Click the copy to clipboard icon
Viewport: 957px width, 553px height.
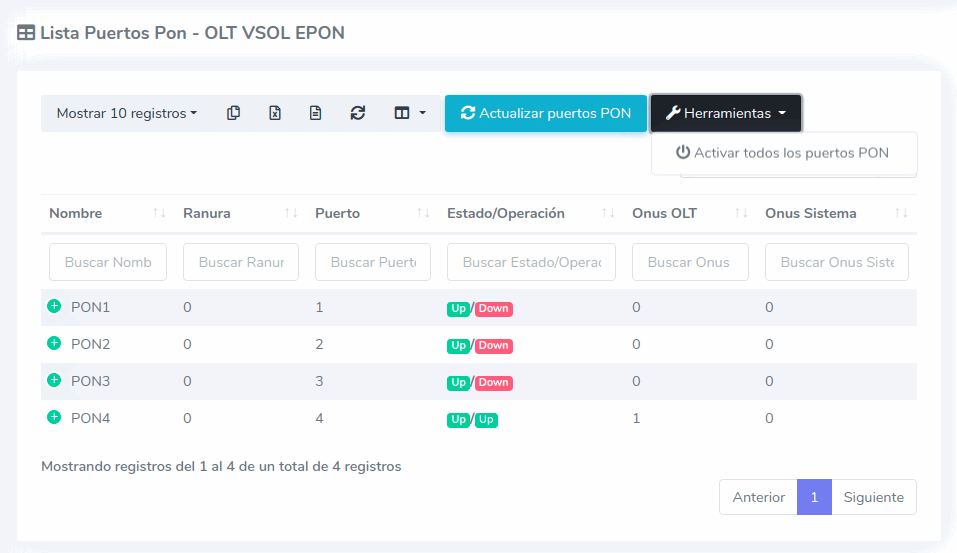233,113
